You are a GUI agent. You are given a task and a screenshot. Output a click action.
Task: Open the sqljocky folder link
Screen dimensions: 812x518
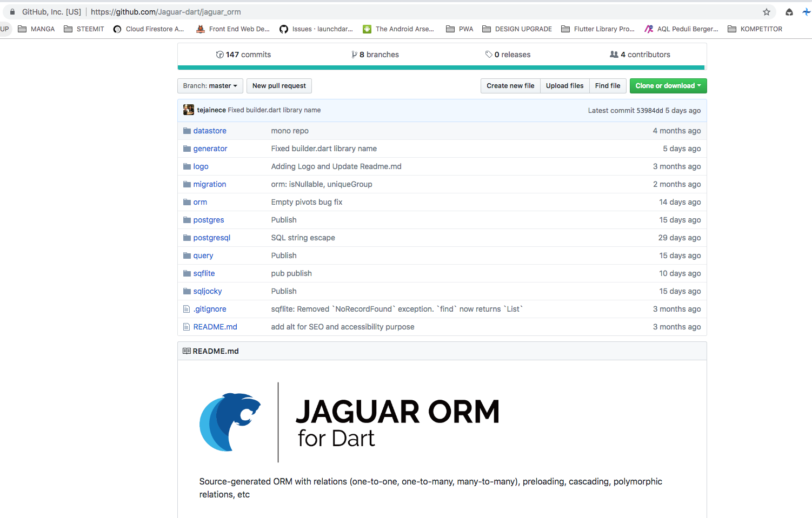[208, 291]
